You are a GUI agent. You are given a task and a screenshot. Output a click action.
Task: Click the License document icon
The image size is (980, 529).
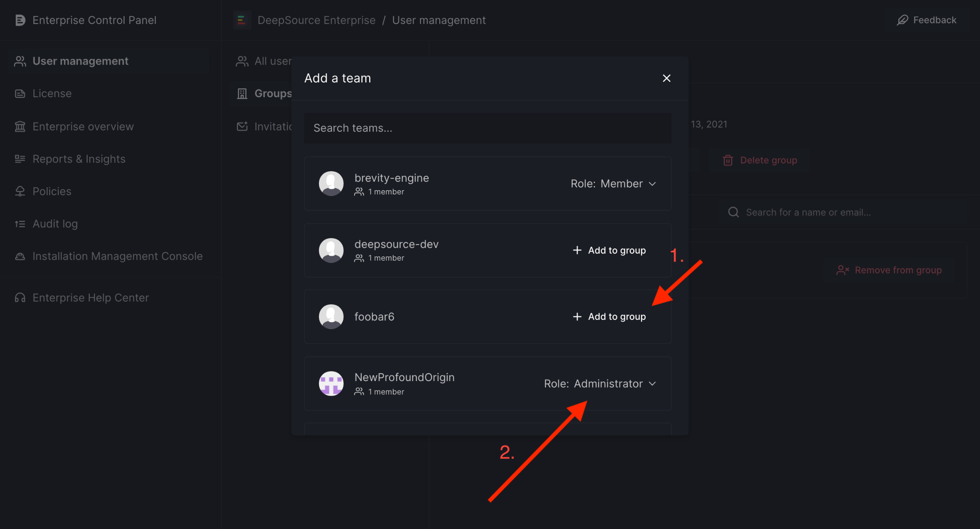[20, 93]
